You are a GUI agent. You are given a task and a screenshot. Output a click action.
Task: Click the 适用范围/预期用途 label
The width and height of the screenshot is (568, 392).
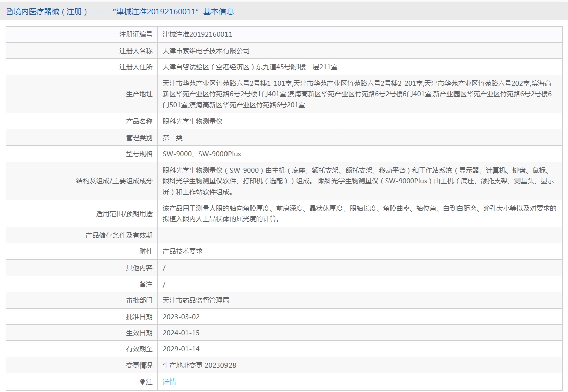124,214
